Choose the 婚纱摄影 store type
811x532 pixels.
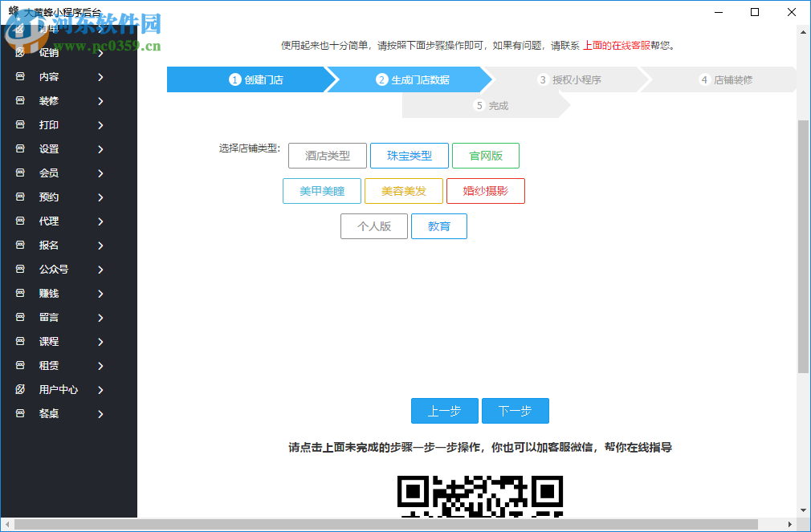tap(485, 191)
